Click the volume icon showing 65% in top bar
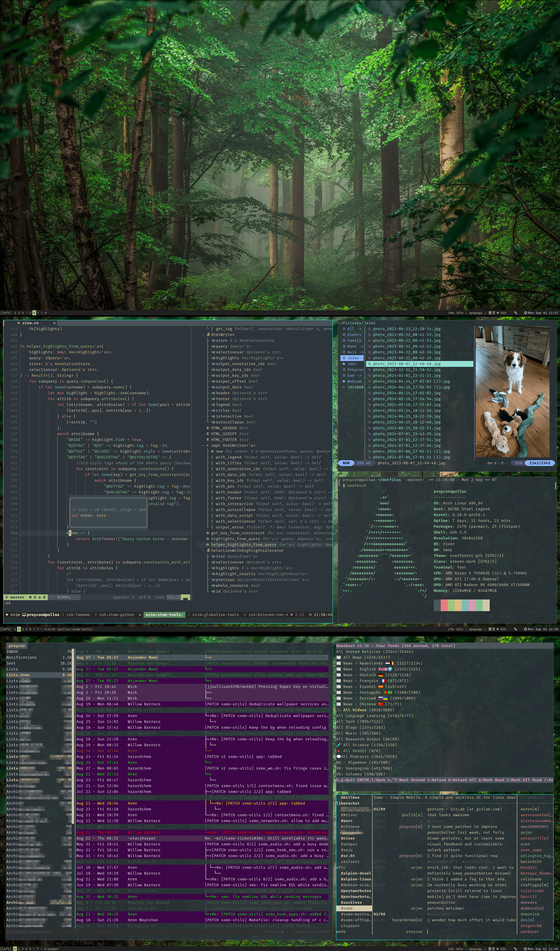This screenshot has height=951, width=560. click(x=498, y=313)
